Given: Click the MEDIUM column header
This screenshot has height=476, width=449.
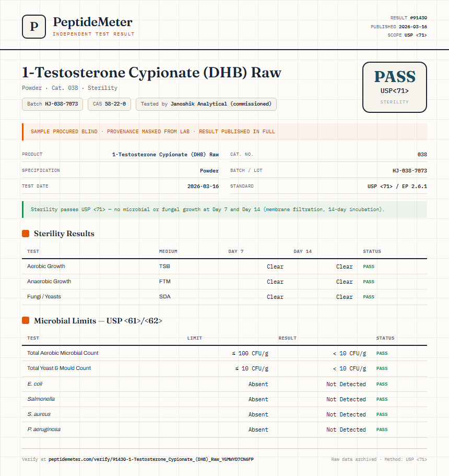Looking at the screenshot, I should coord(168,251).
